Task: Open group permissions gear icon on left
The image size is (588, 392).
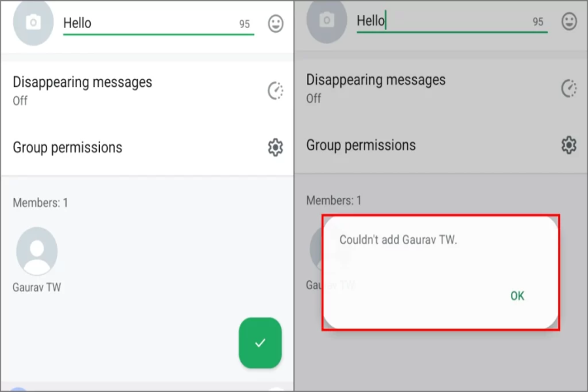Action: 276,147
